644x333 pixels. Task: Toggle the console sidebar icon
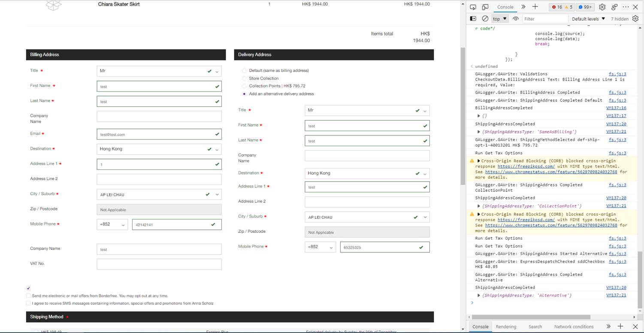(x=473, y=19)
